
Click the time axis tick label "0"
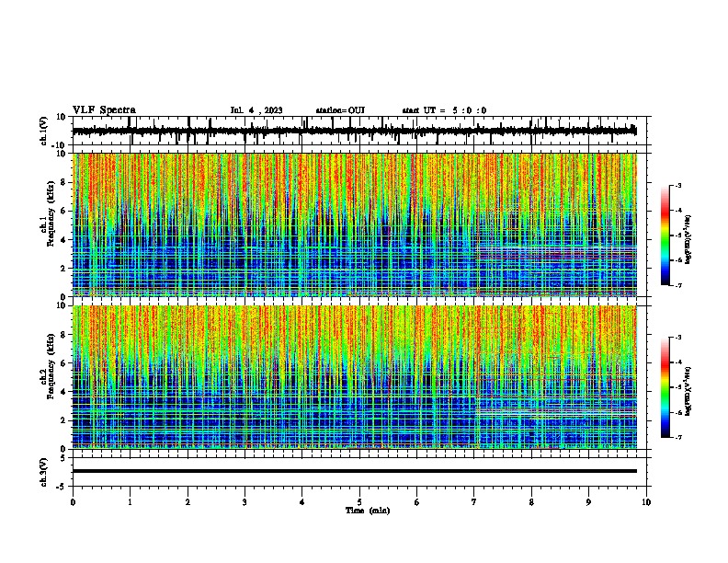point(73,502)
